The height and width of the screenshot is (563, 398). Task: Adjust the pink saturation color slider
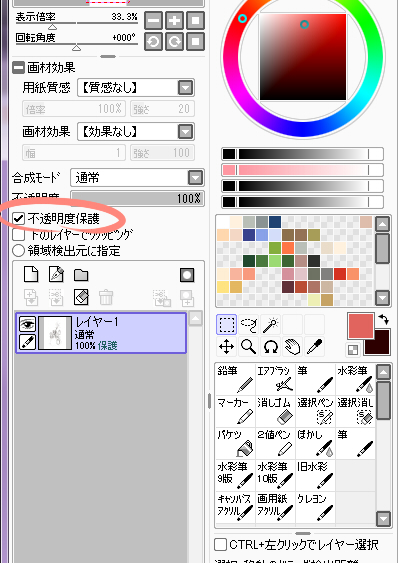(302, 170)
